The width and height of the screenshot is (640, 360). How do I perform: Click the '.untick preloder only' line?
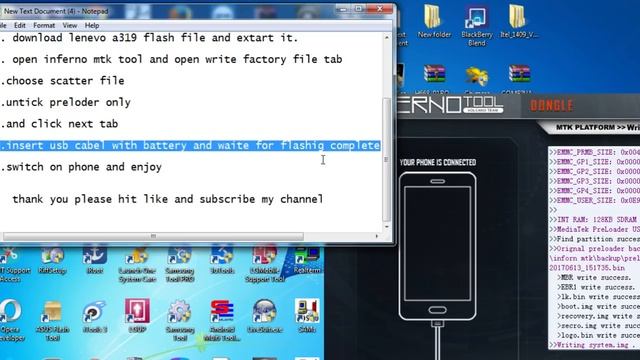[x=65, y=102]
